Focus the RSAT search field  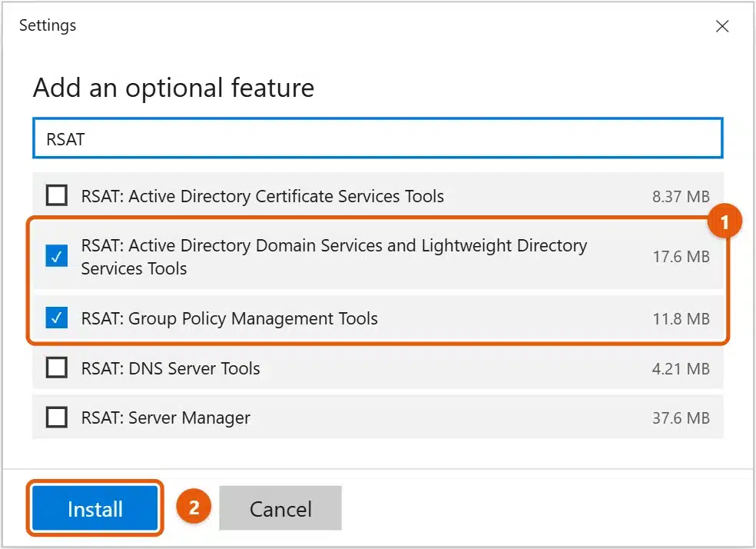tap(378, 138)
